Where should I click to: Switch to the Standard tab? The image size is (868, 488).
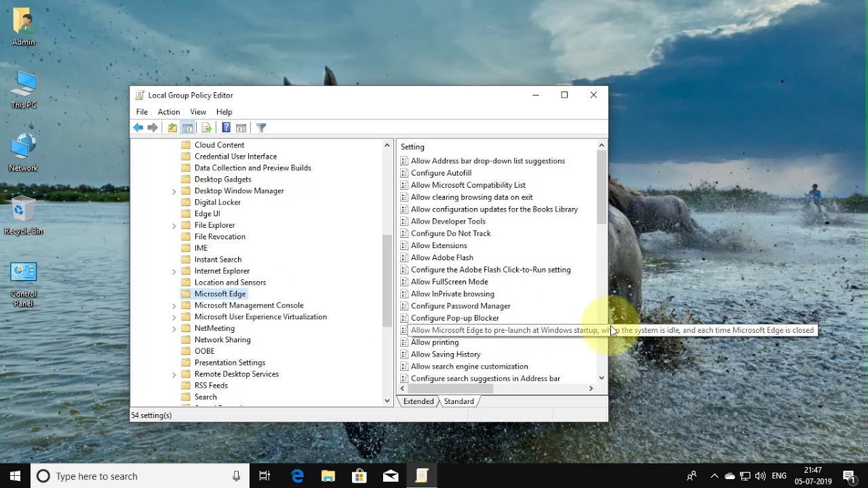tap(459, 401)
